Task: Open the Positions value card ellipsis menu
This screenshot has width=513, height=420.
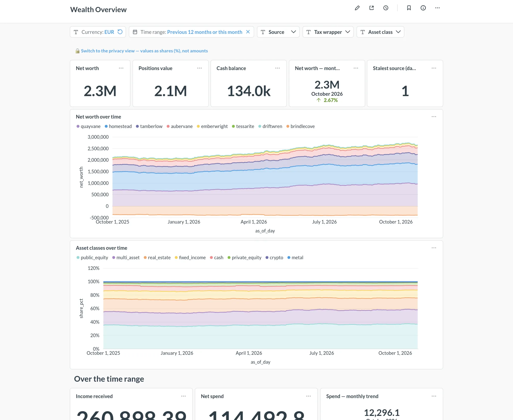Action: [200, 68]
